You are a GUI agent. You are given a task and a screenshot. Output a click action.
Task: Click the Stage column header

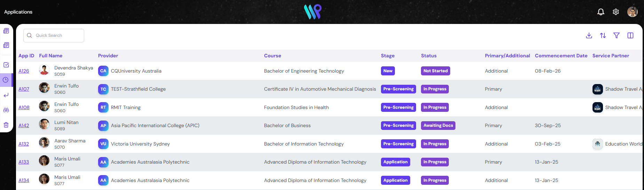point(388,56)
